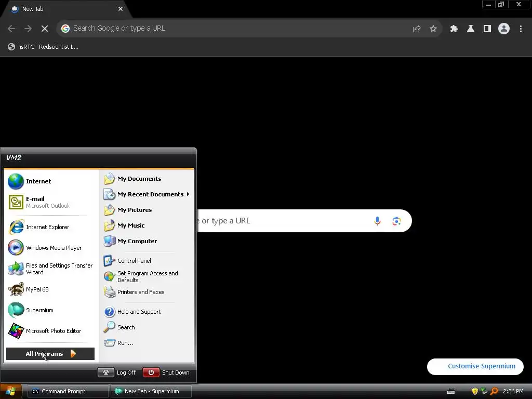Image resolution: width=532 pixels, height=399 pixels.
Task: Stop loading with the X button
Action: point(45,29)
